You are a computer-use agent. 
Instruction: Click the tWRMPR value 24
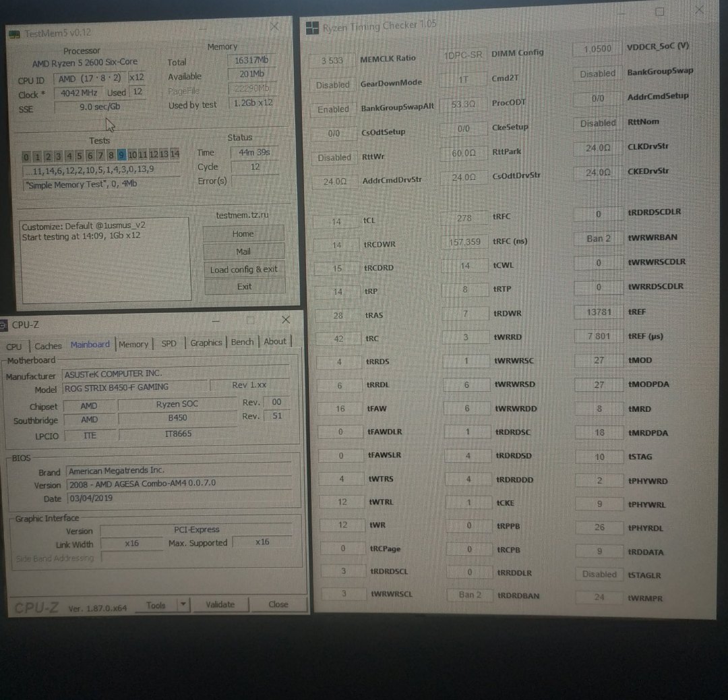coord(599,597)
